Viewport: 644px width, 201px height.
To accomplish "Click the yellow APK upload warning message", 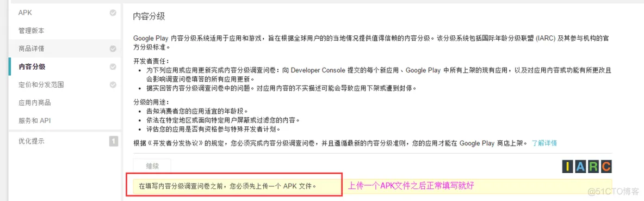I will (373, 186).
